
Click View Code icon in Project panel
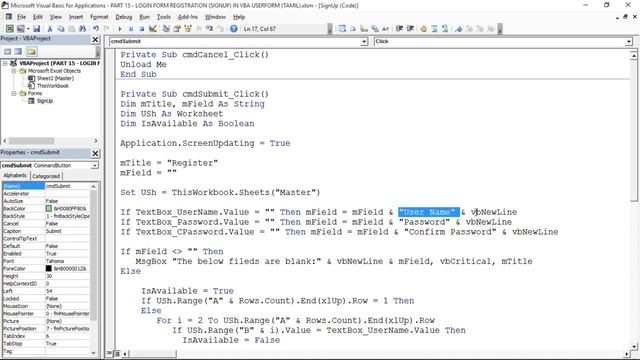pos(7,51)
